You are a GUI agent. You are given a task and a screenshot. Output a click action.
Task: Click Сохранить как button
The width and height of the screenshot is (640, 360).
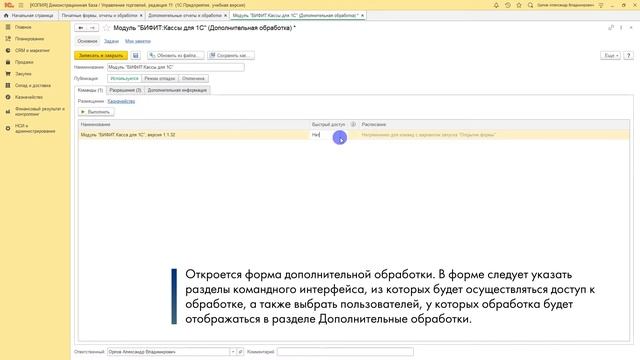click(x=231, y=55)
